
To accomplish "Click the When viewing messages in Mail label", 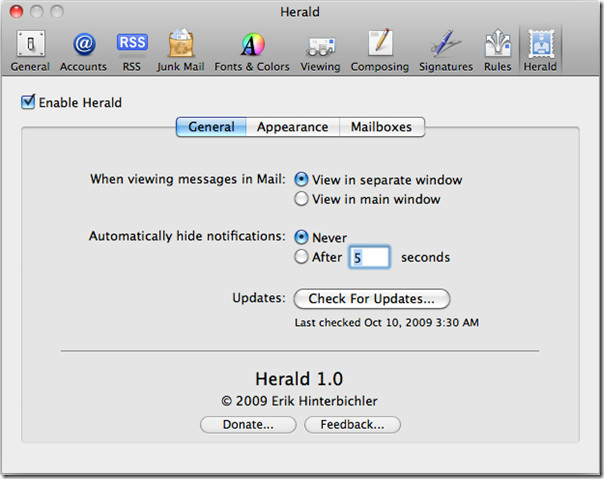I will click(x=188, y=179).
